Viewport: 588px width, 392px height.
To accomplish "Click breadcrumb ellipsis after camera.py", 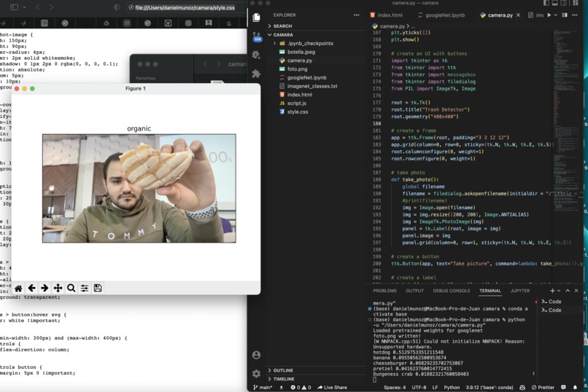I will [x=413, y=26].
